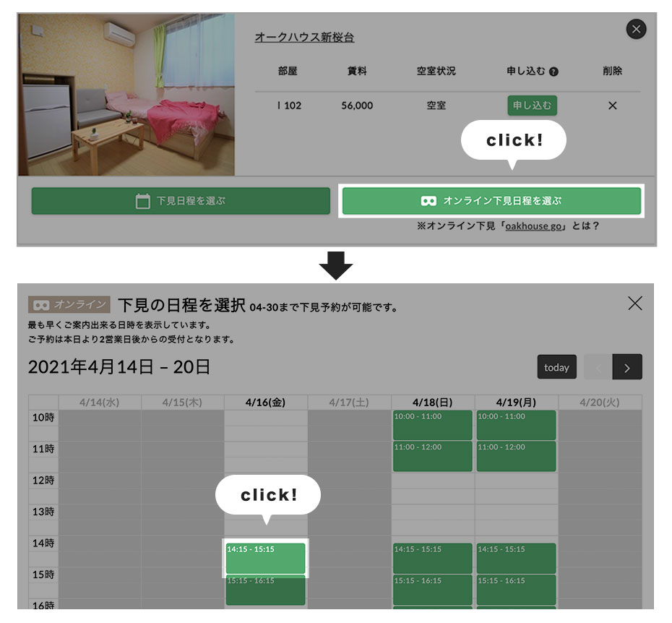This screenshot has height=623, width=672.
Task: Pick the 4/18 14:15 - 15:15 slot
Action: (432, 559)
